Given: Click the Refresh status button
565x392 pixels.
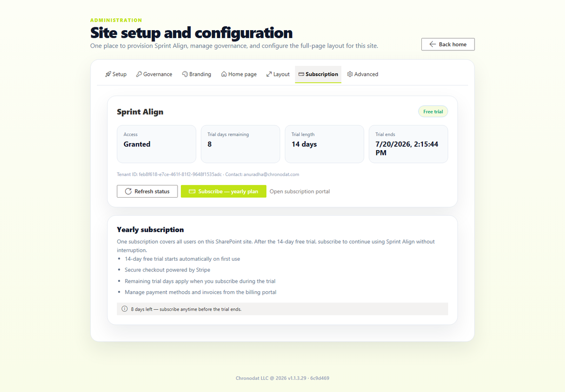Looking at the screenshot, I should tap(147, 192).
